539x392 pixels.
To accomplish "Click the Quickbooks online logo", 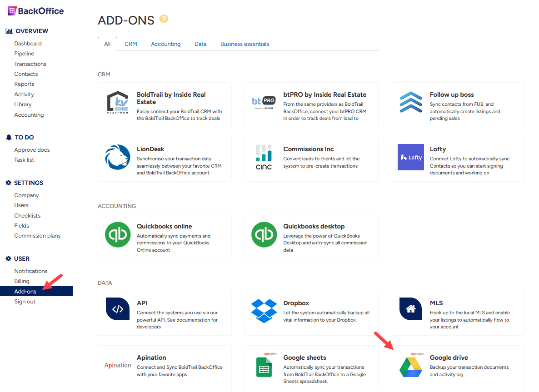I will [x=118, y=235].
